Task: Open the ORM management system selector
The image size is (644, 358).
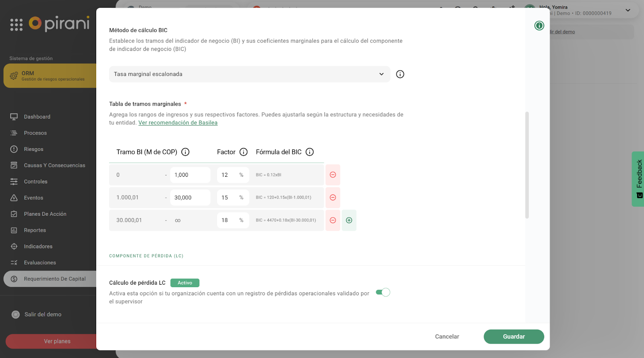Action: tap(50, 76)
